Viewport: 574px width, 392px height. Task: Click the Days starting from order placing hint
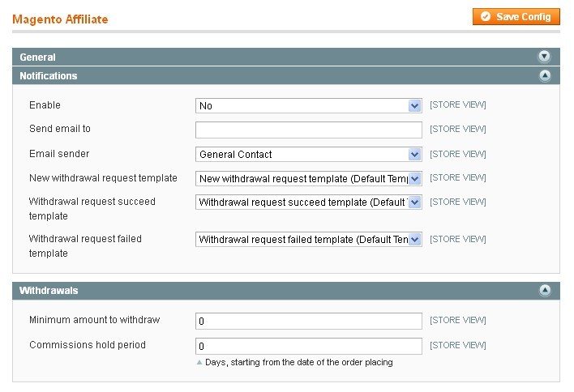coord(298,362)
